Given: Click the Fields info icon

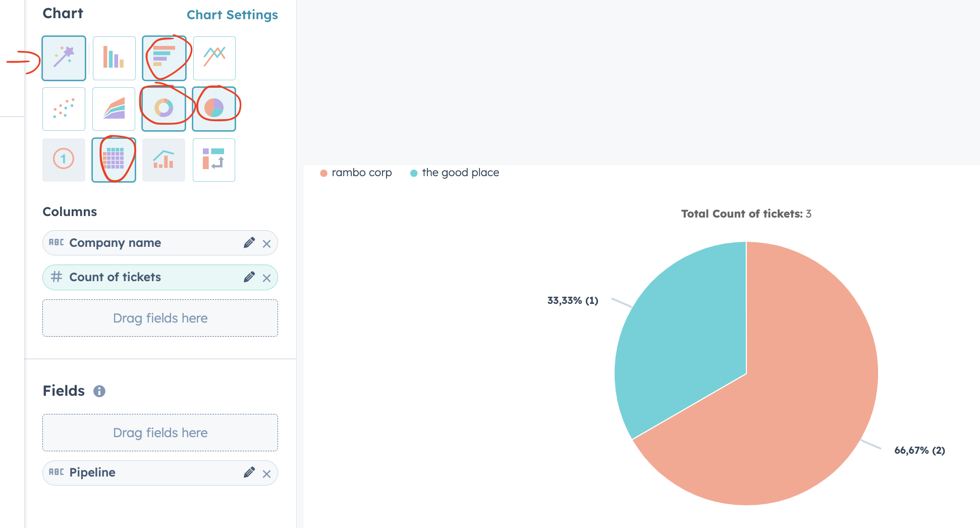Looking at the screenshot, I should point(99,391).
